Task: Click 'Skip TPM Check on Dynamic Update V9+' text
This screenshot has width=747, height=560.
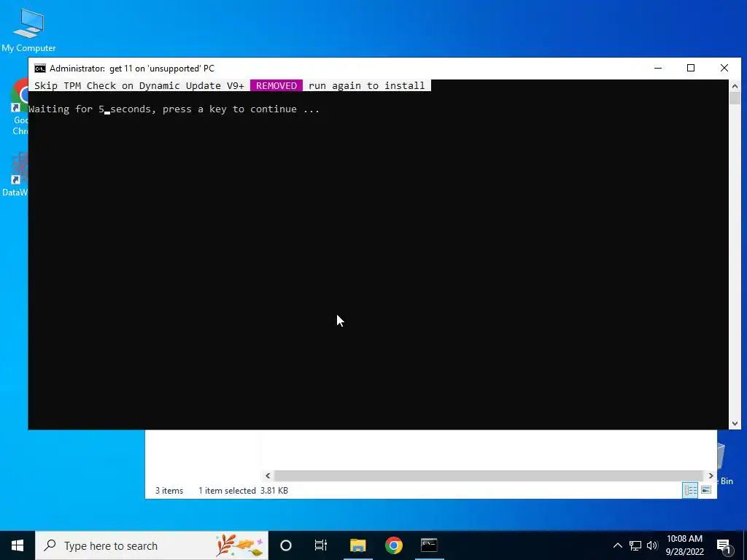Action: 139,86
